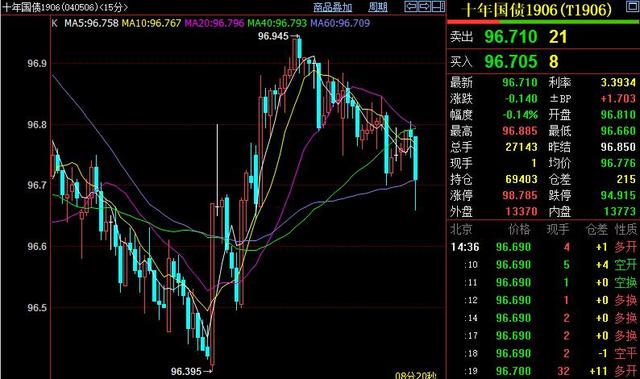Click the 涨停 value 98.785
This screenshot has height=379, width=640.
click(x=520, y=195)
